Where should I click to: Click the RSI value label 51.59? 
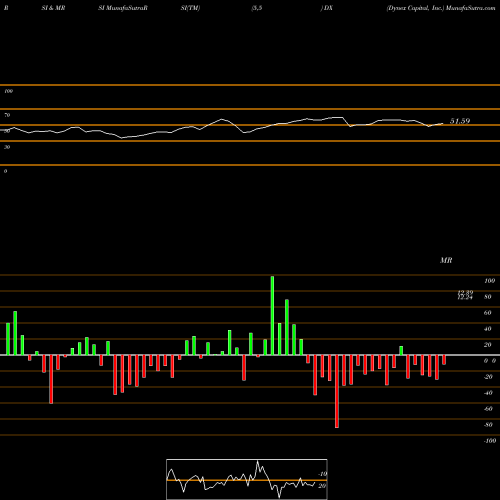(460, 121)
